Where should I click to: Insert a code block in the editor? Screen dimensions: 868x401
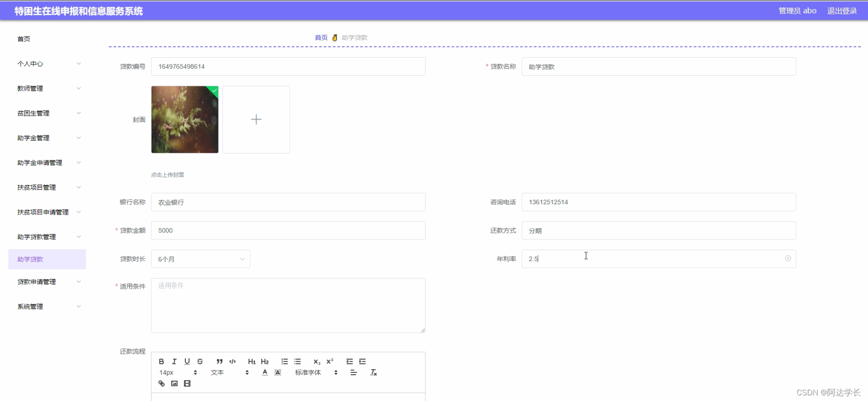[232, 362]
